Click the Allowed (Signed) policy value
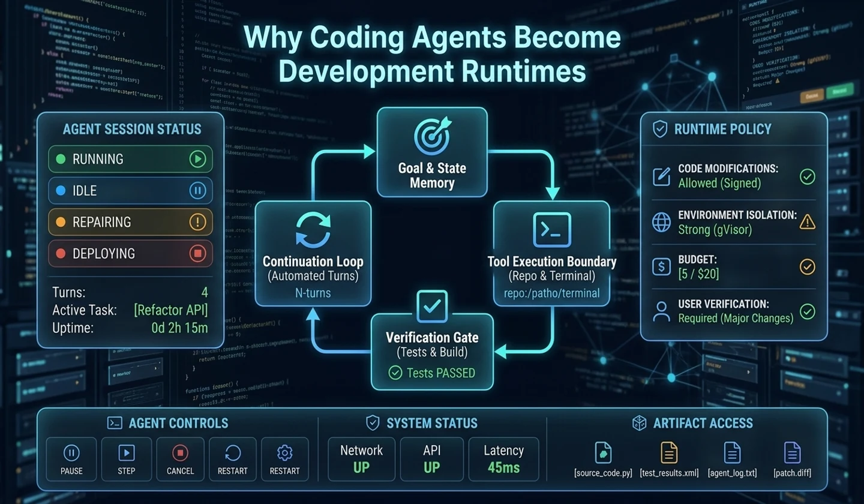The image size is (864, 504). 719,184
